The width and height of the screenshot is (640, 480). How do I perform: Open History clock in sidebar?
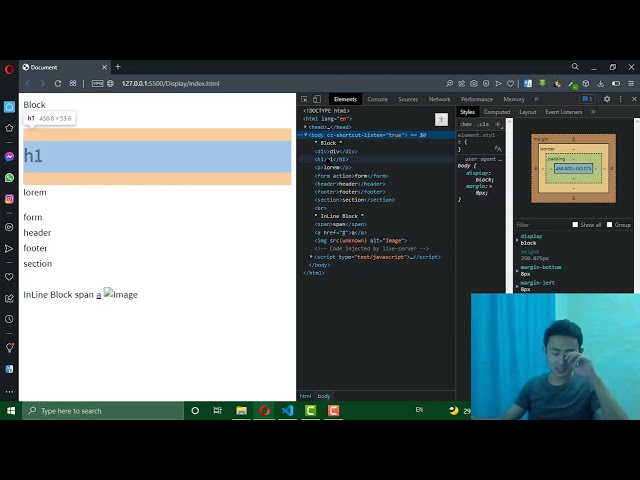(x=9, y=319)
